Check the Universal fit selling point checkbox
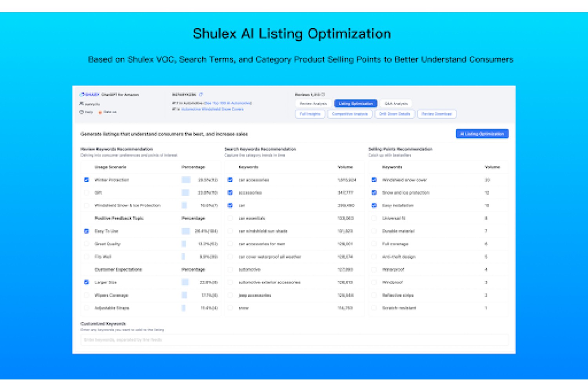The width and height of the screenshot is (588, 392). 374,218
